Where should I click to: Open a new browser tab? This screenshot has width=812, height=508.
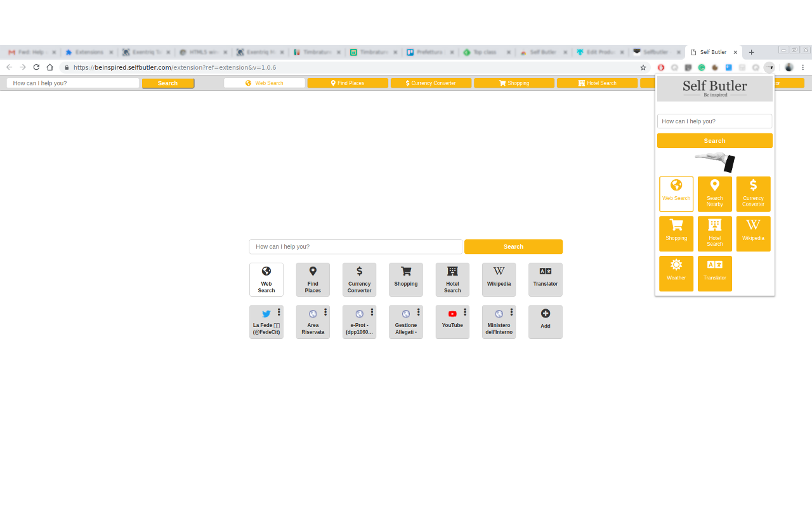751,52
